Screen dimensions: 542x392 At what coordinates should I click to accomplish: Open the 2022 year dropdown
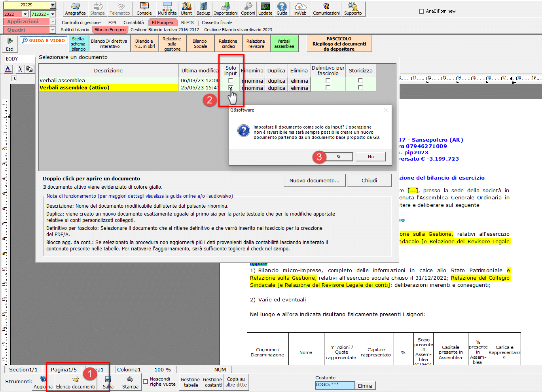(25, 14)
